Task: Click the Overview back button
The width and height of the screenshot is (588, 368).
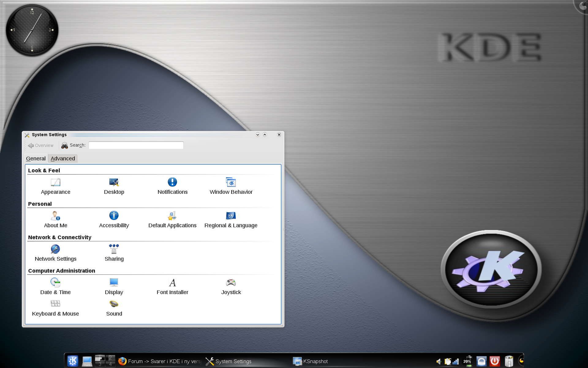Action: coord(40,145)
